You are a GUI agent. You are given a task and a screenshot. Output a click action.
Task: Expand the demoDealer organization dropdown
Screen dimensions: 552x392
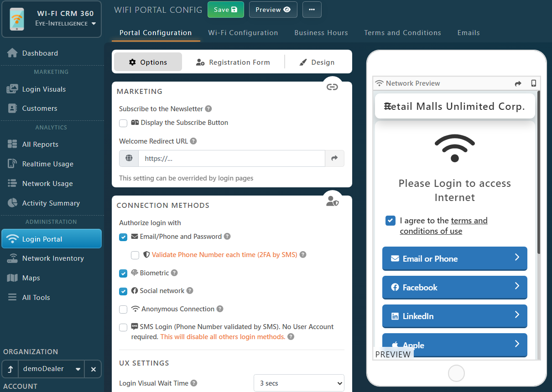click(77, 369)
